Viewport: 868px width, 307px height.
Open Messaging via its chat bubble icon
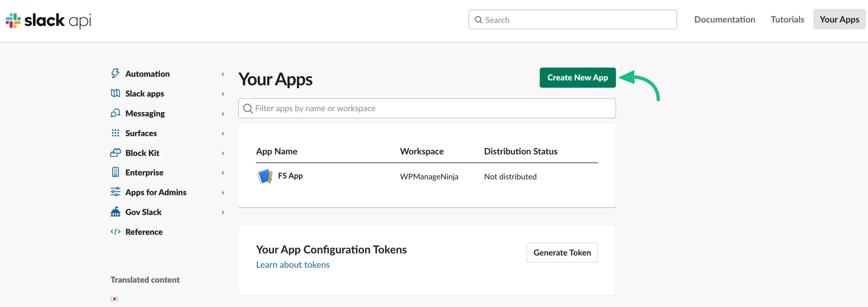click(115, 113)
